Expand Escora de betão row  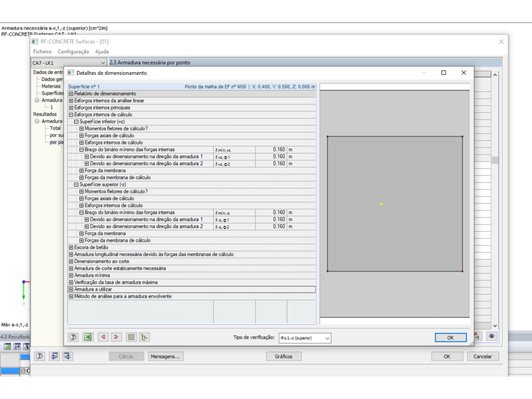tap(71, 247)
